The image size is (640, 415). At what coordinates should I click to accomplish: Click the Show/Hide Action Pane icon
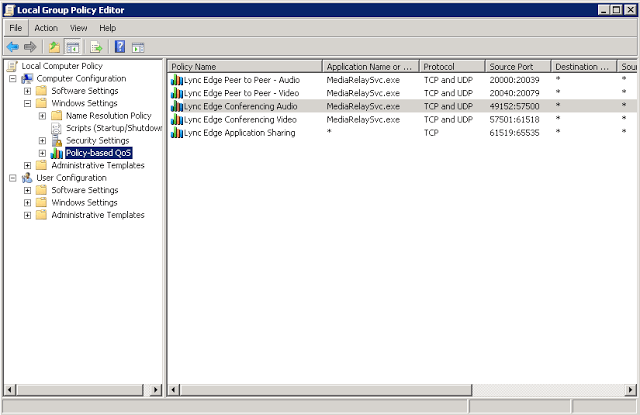coord(138,46)
